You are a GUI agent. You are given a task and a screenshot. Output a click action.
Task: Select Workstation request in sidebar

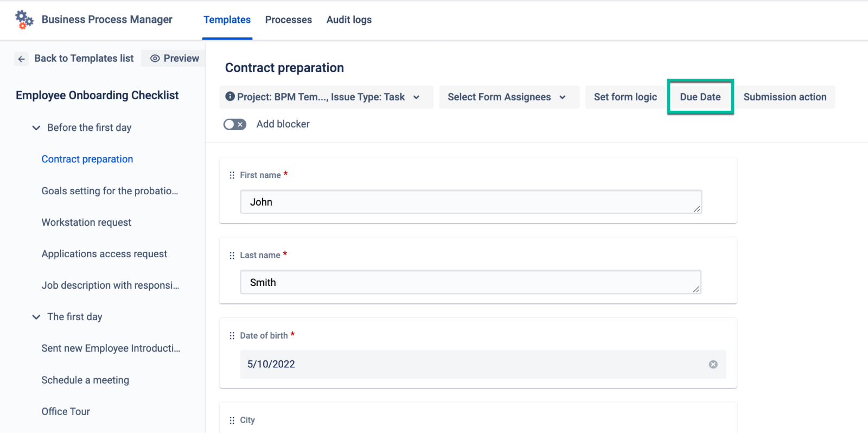click(86, 222)
